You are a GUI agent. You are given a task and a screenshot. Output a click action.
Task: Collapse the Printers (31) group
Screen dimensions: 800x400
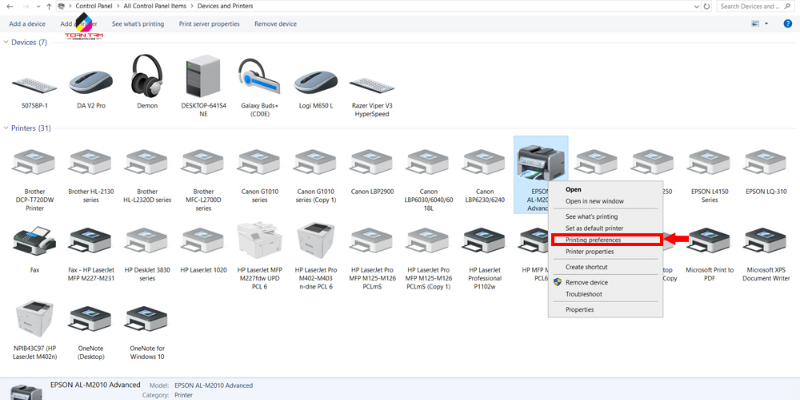coord(6,129)
